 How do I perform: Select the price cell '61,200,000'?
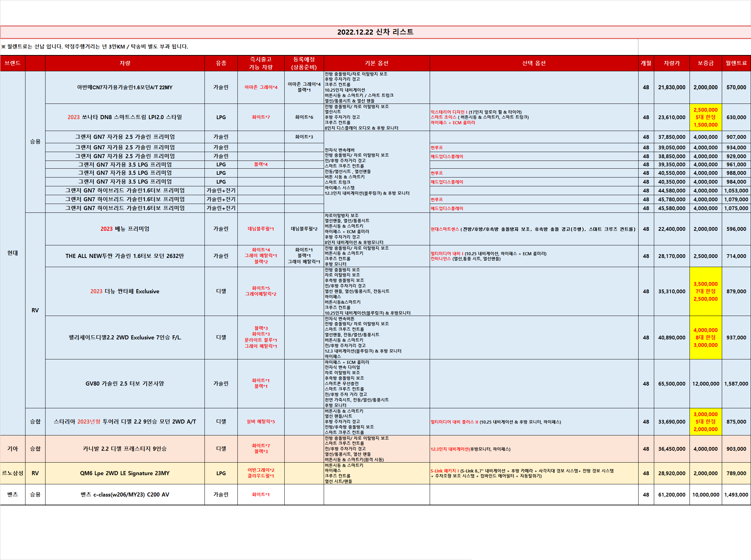pos(672,494)
